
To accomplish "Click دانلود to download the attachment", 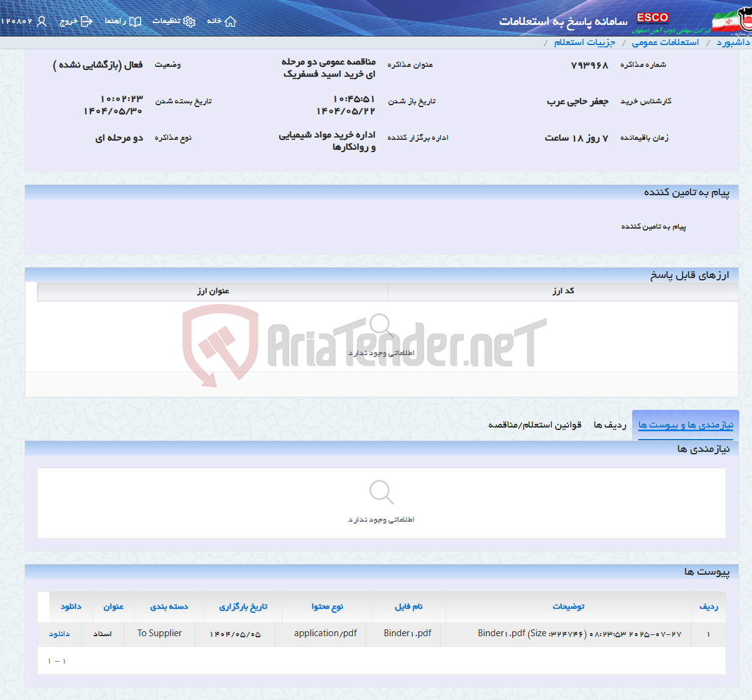I will tap(58, 634).
